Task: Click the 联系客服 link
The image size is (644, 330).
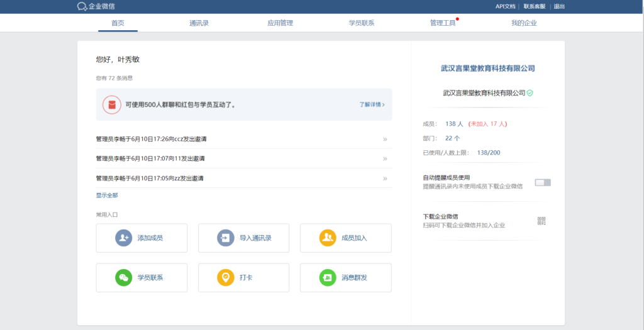Action: coord(535,6)
